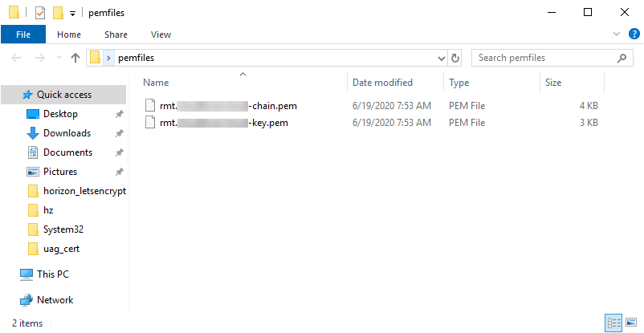Switch to the View ribbon tab
The image size is (644, 333).
[x=161, y=35]
